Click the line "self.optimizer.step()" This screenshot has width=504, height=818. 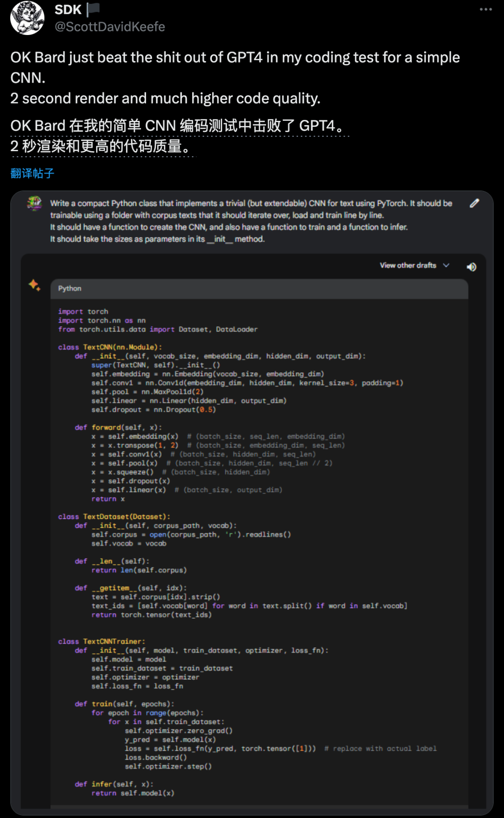click(x=168, y=766)
